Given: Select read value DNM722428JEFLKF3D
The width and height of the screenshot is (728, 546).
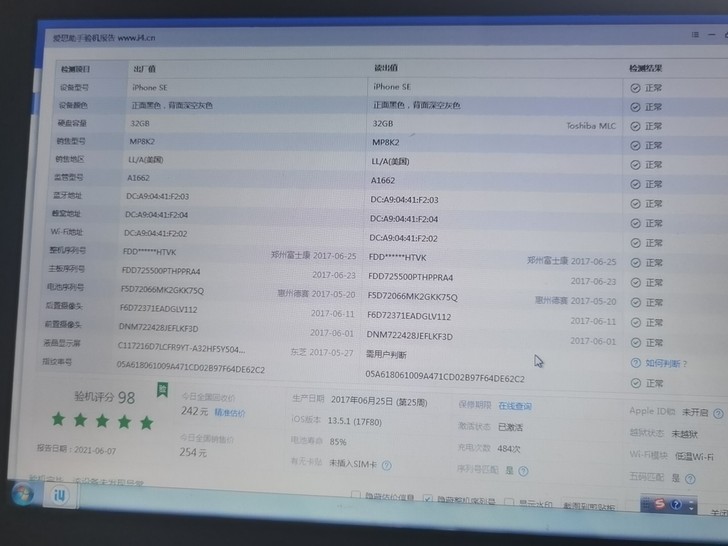Looking at the screenshot, I should pos(410,336).
